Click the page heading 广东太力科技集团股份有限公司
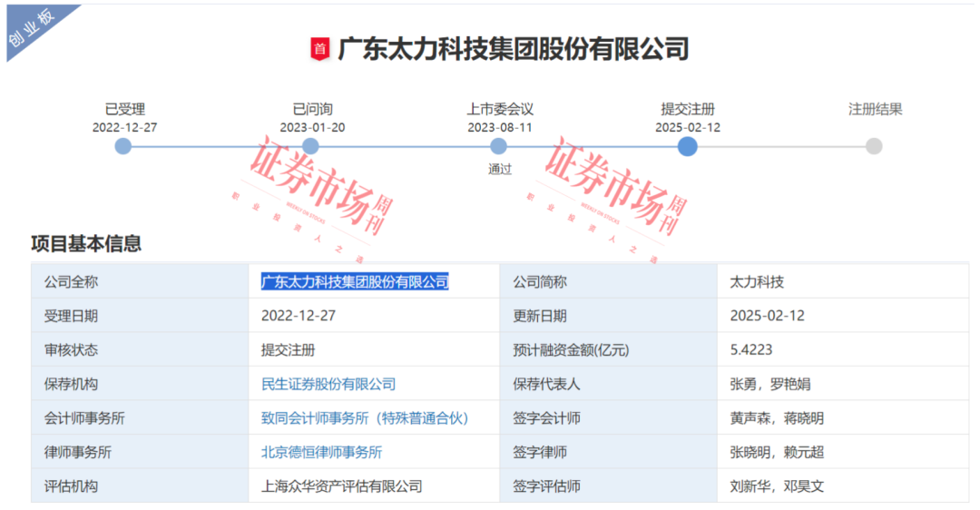The image size is (980, 510). [x=514, y=49]
